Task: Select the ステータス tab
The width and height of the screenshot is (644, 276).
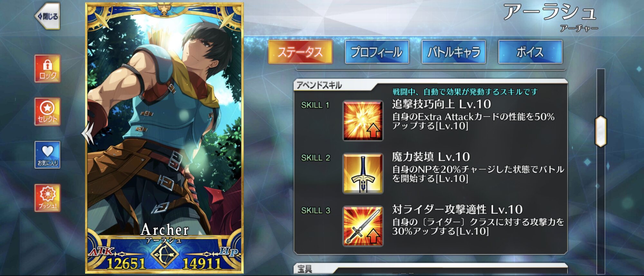Action: (x=300, y=52)
